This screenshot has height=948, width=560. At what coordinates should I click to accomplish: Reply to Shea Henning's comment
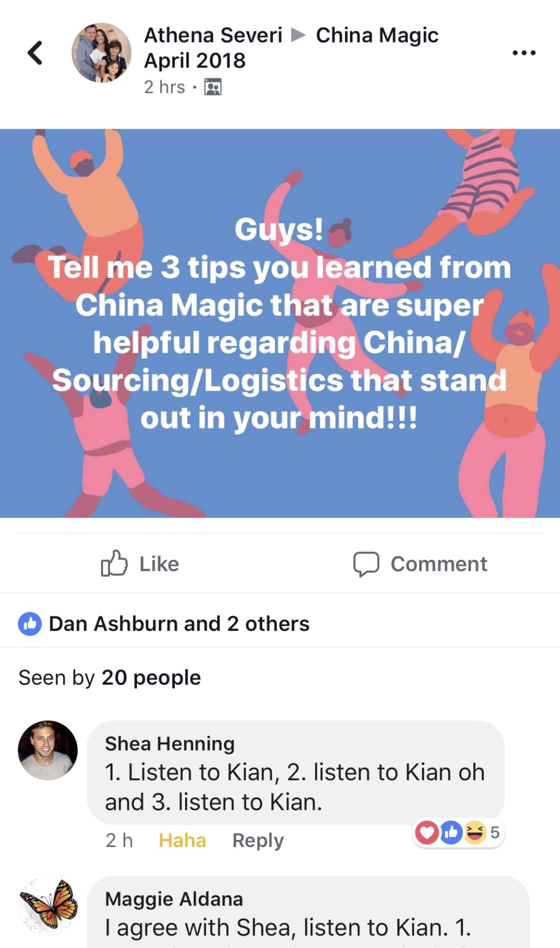[258, 840]
